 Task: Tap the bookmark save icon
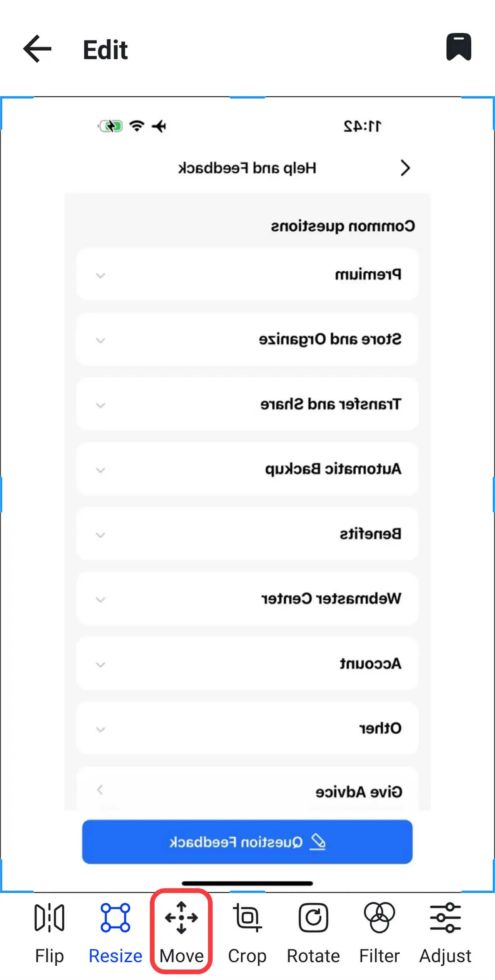click(459, 47)
